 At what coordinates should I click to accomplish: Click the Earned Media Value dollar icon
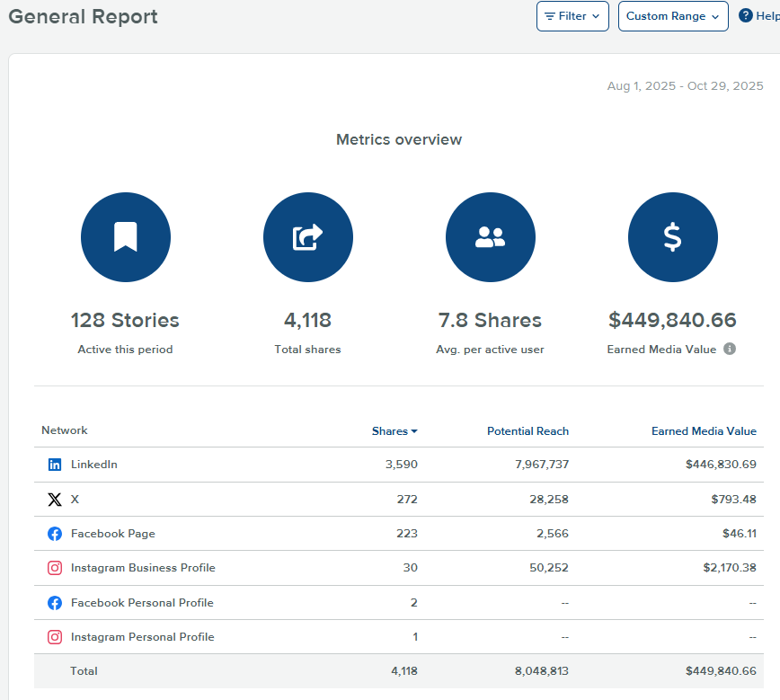coord(672,236)
